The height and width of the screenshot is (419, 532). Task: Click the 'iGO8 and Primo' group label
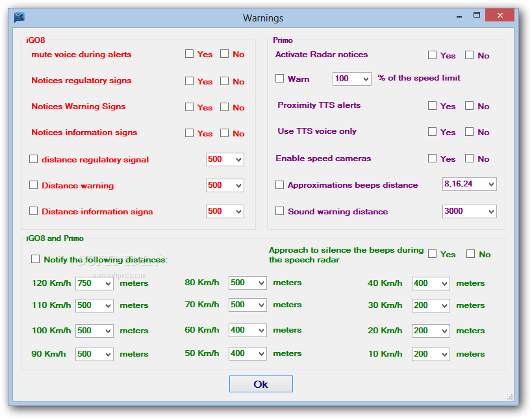coord(55,238)
